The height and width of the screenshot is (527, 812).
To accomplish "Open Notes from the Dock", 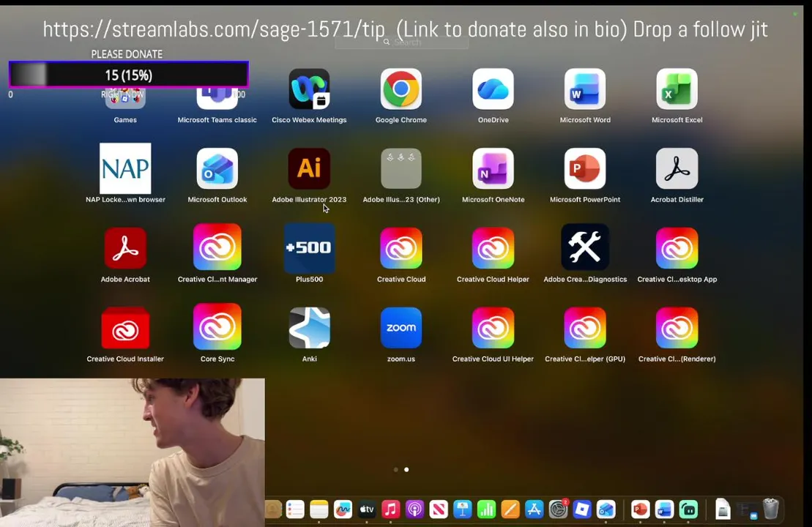I will point(319,509).
